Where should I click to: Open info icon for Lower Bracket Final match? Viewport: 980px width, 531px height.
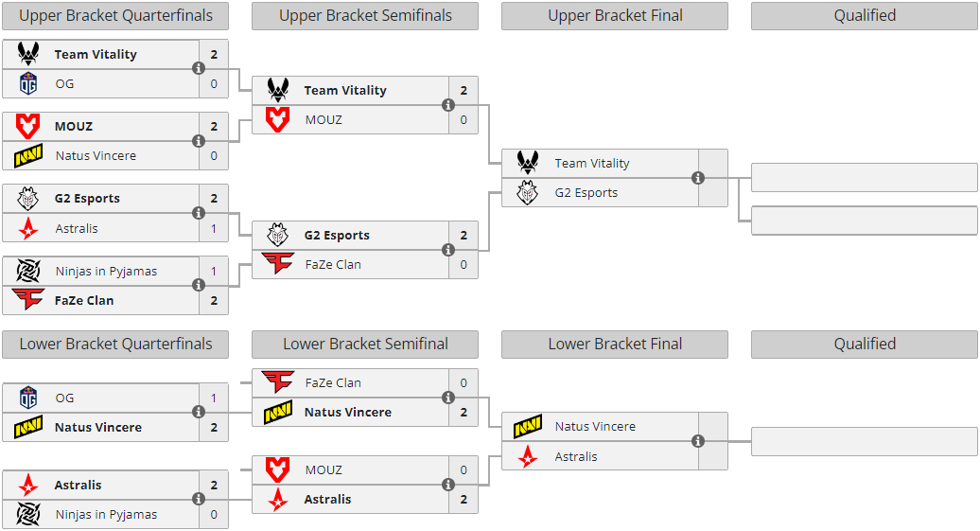(x=697, y=441)
